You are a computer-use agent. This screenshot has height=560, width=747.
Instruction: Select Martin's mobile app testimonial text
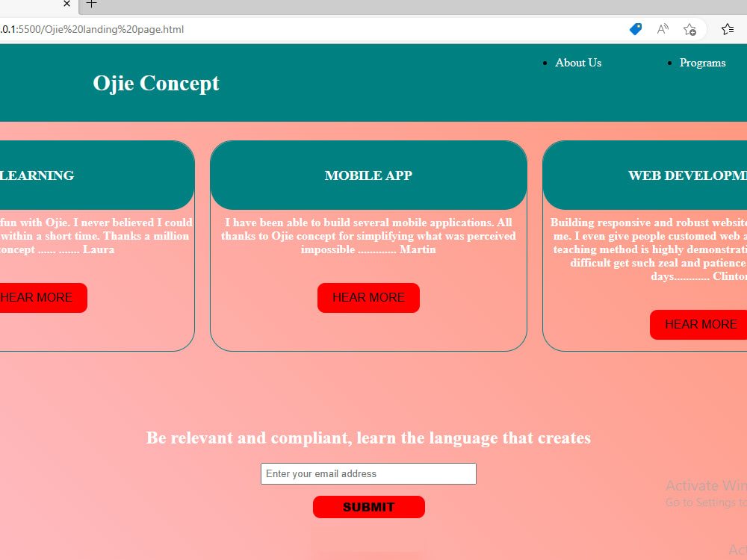pos(368,236)
